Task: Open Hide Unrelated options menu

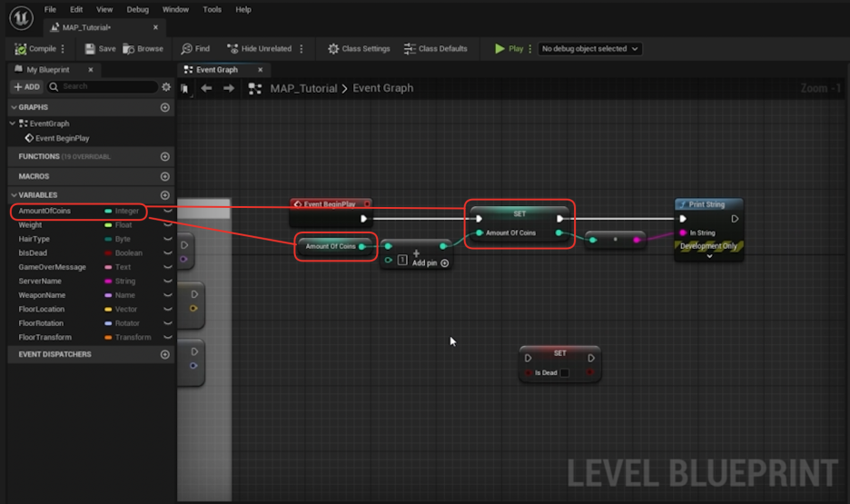Action: click(x=301, y=49)
